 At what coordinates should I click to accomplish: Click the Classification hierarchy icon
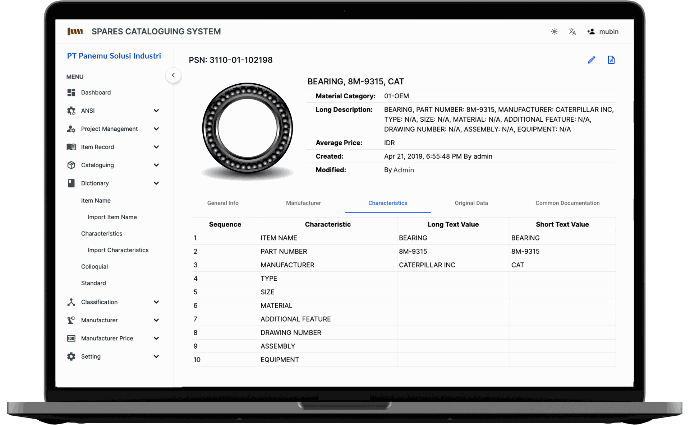71,302
